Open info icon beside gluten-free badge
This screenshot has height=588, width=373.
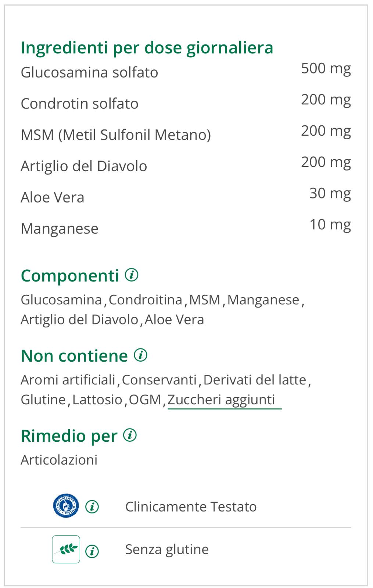click(92, 551)
